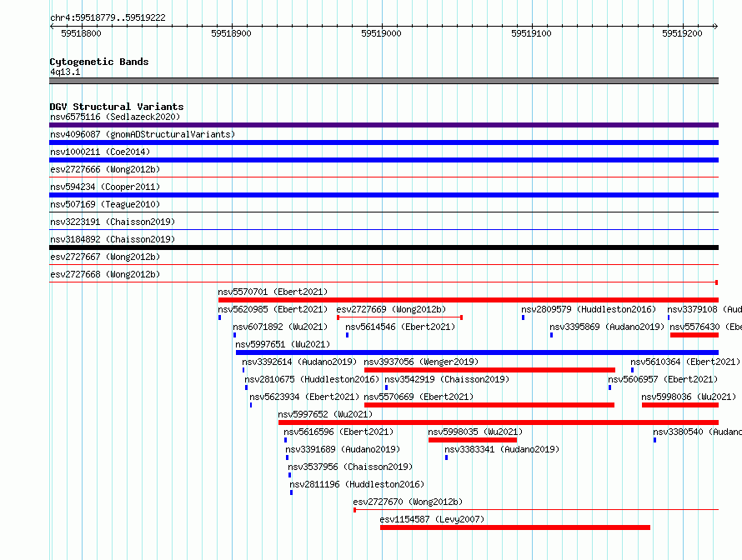This screenshot has height=560, width=742.
Task: Open the nsv3395869 (Audano2019) label
Action: (x=607, y=327)
